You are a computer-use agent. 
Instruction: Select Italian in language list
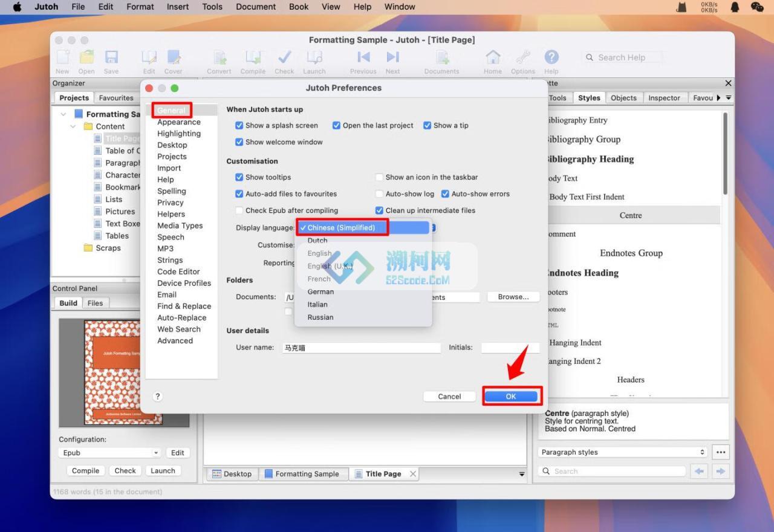coord(363,304)
